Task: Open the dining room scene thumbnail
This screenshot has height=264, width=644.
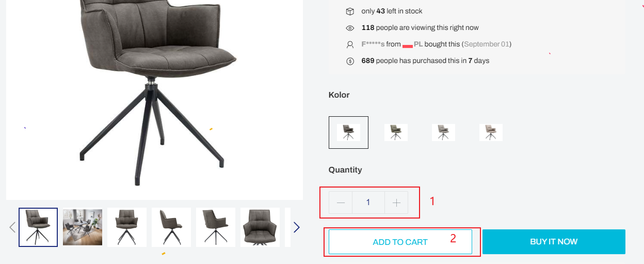Action: click(x=83, y=227)
